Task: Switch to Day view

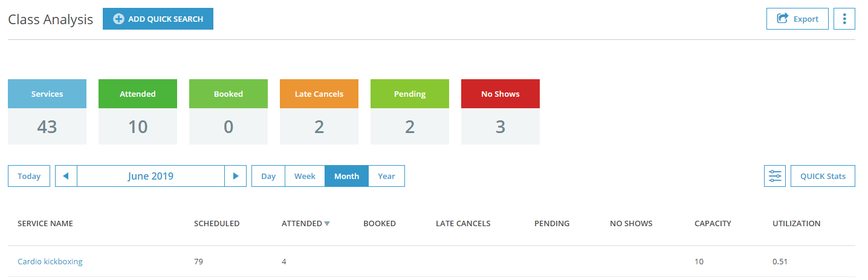Action: (268, 176)
